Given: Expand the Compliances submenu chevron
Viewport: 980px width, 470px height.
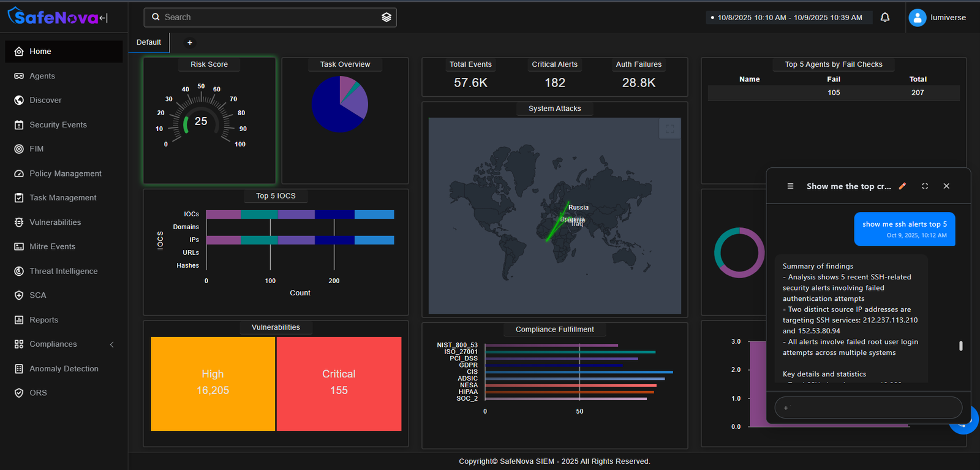Looking at the screenshot, I should [x=111, y=344].
